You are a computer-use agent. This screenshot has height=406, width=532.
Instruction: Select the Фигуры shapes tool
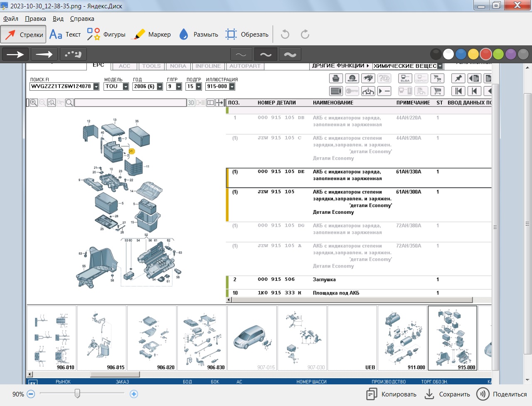(106, 35)
